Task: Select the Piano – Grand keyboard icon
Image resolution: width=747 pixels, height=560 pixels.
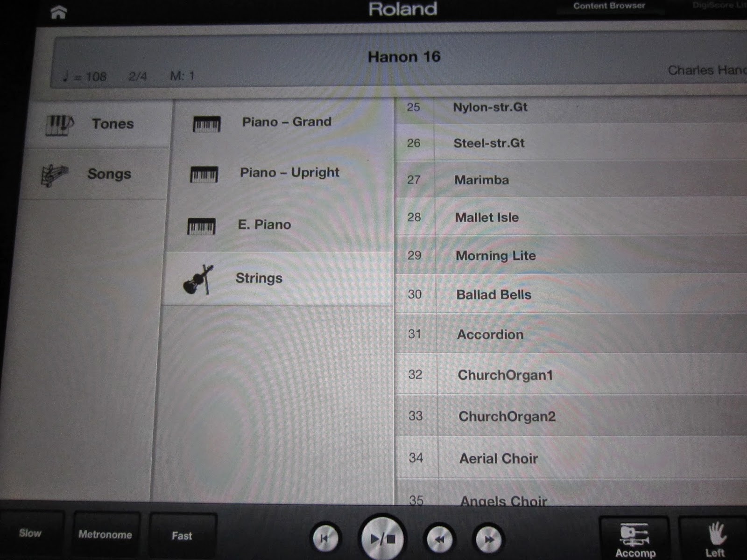Action: (x=207, y=124)
